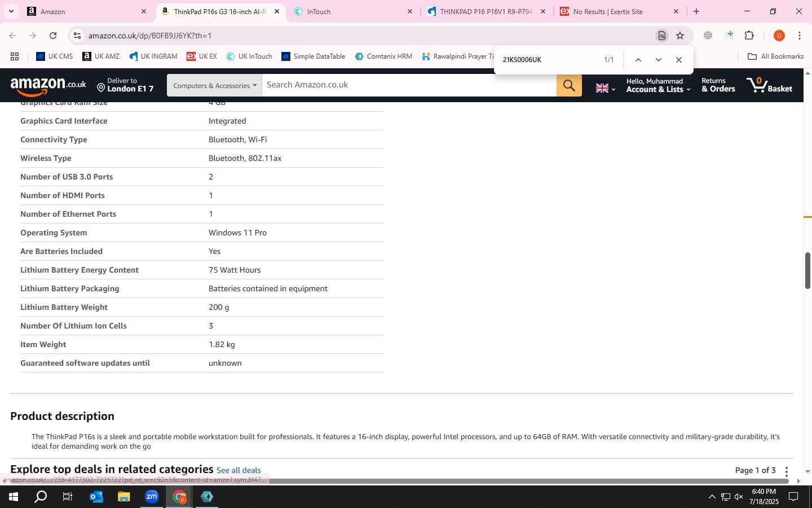The height and width of the screenshot is (508, 812).
Task: Click the Windows 11 Pro value
Action: [237, 233]
